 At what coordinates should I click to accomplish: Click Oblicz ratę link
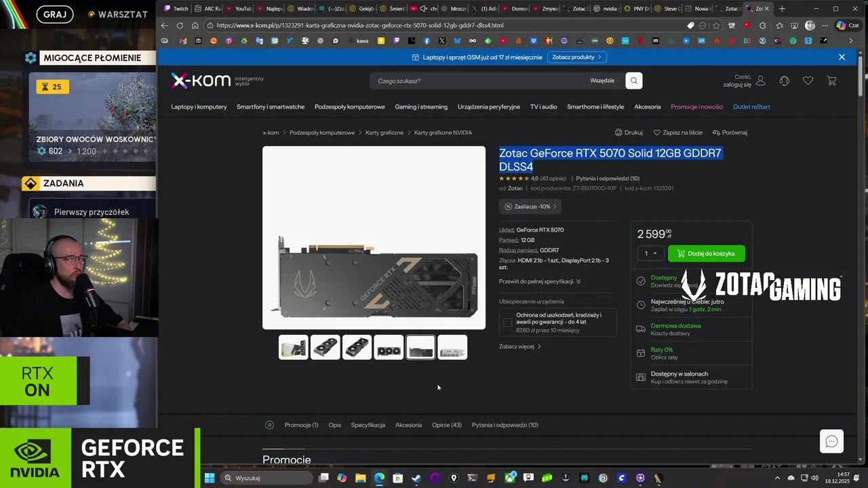coord(664,357)
